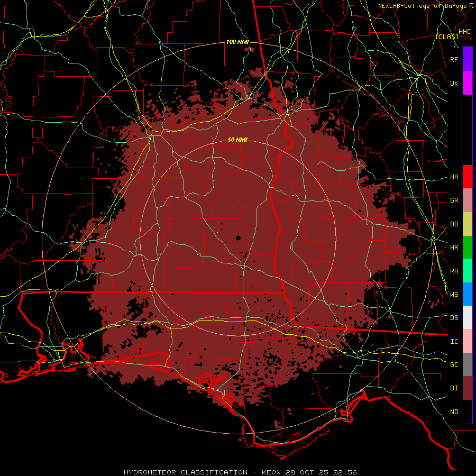
Task: Click the GR legend label
Action: click(x=454, y=200)
